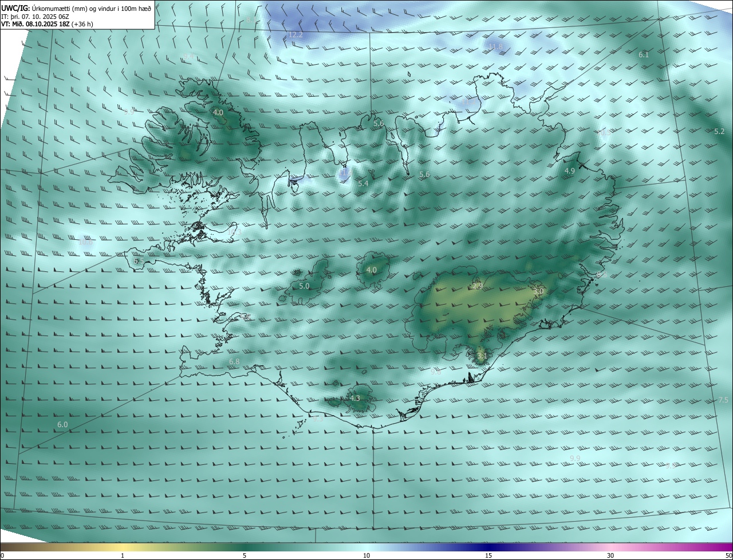Select the legend tick label 30
The width and height of the screenshot is (733, 560).
pos(610,555)
